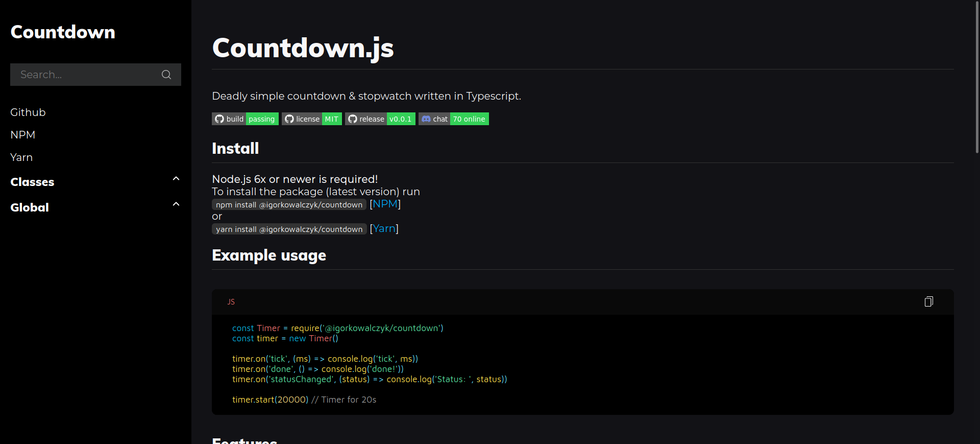
Task: Select the Classes sidebar heading
Action: tap(32, 182)
